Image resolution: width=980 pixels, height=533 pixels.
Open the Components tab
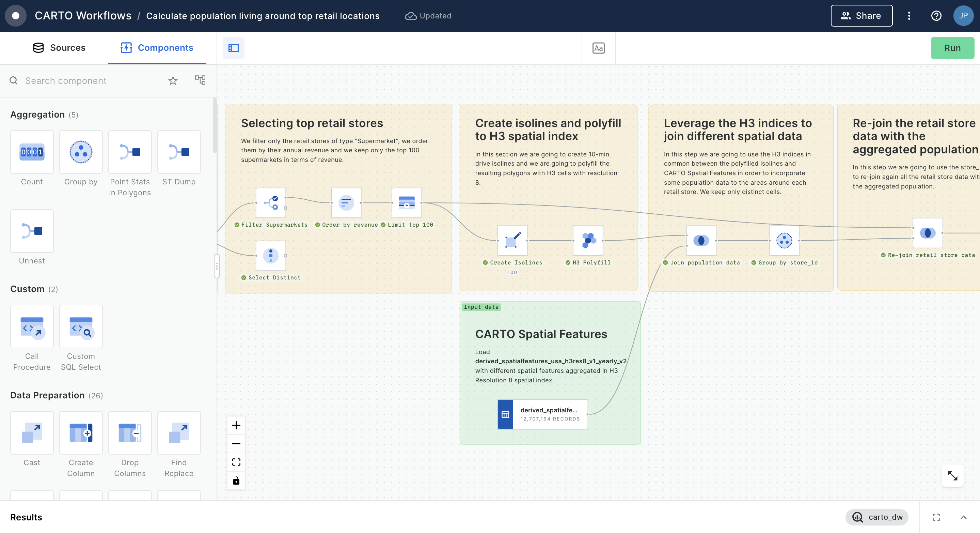(157, 48)
